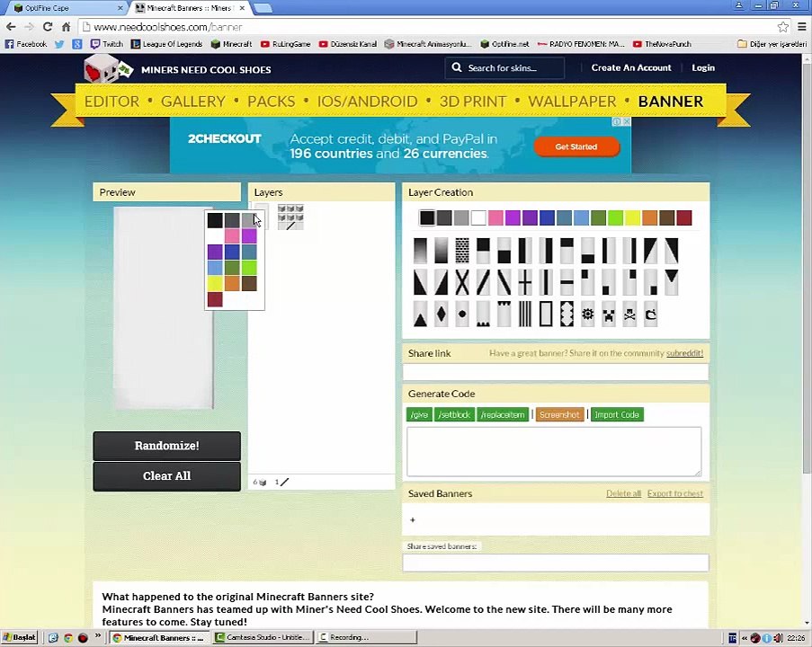
Task: Select the bottom-right corner square pattern
Action: (651, 282)
